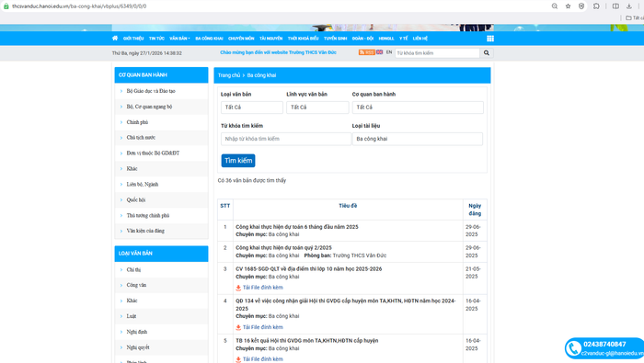Select Thủ tướng chính phủ in sidebar
Screen dimensions: 644x363
click(x=148, y=215)
